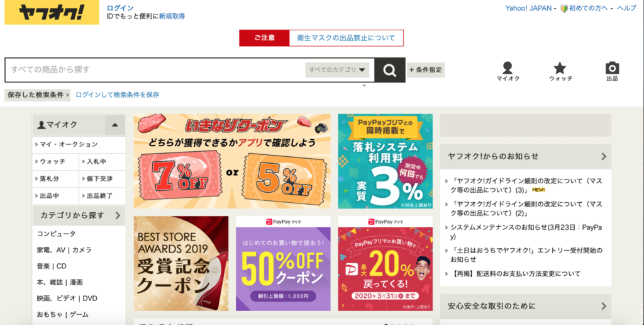This screenshot has width=644, height=325.
Task: Open the マイオク person icon
Action: [508, 68]
